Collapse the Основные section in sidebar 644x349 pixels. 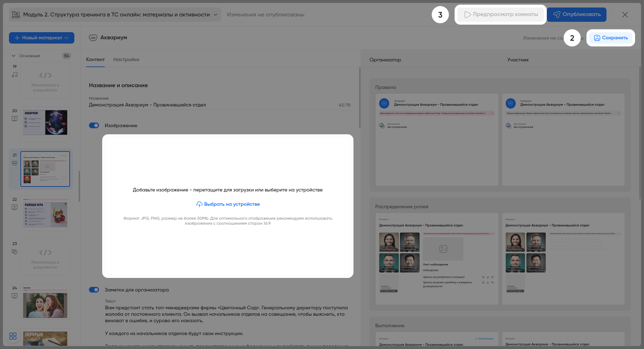point(14,56)
